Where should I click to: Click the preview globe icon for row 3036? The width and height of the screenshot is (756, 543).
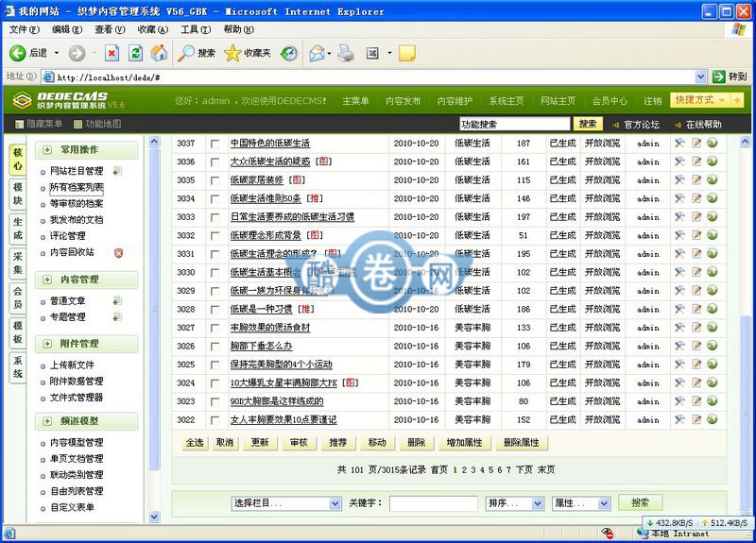pyautogui.click(x=713, y=161)
